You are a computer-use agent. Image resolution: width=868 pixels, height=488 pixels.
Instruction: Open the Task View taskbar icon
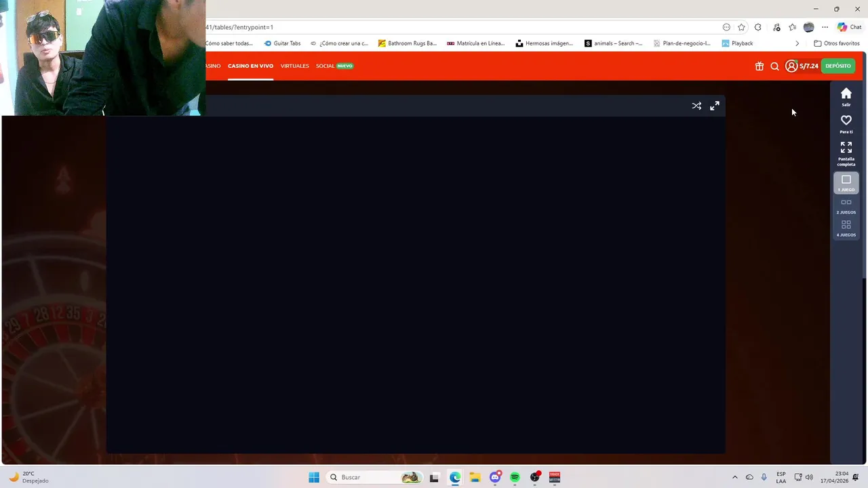click(x=434, y=477)
